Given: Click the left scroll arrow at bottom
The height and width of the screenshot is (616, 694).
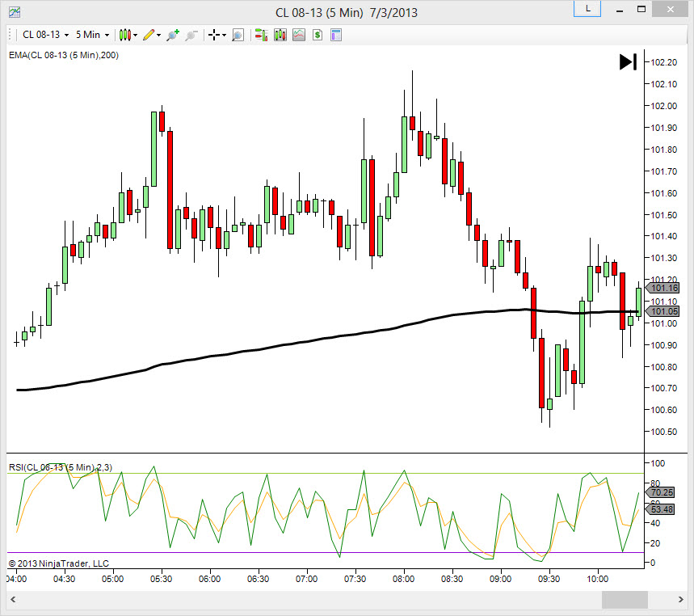Looking at the screenshot, I should tap(13, 600).
